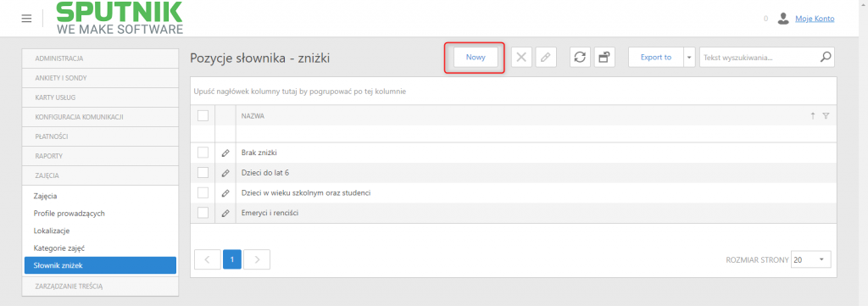Click the toolbar edit pencil icon

546,57
